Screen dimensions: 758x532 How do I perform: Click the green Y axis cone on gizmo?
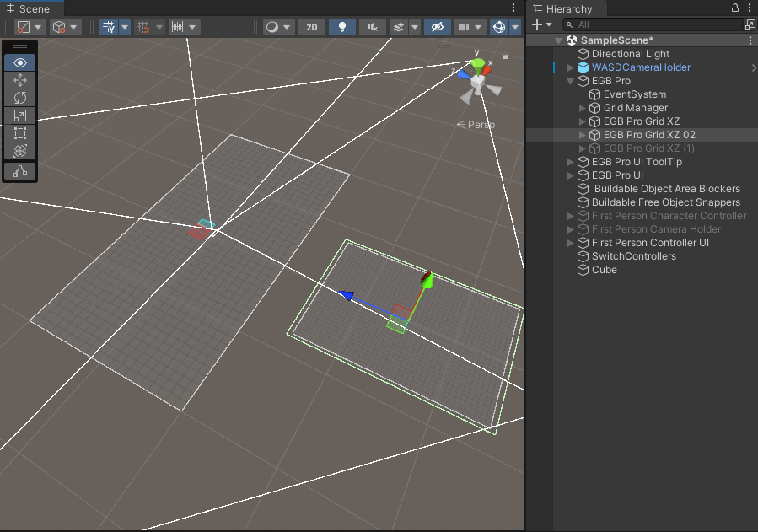pos(477,66)
